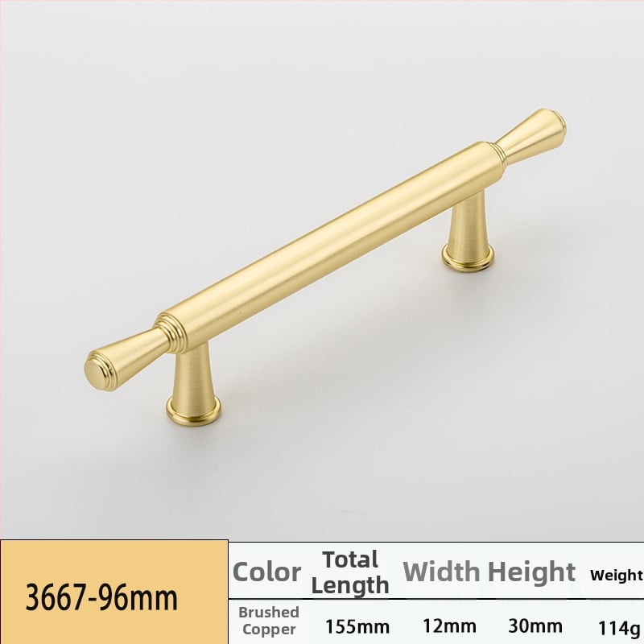Select the gold label background swatch
The height and width of the screenshot is (644, 644).
[x=114, y=592]
